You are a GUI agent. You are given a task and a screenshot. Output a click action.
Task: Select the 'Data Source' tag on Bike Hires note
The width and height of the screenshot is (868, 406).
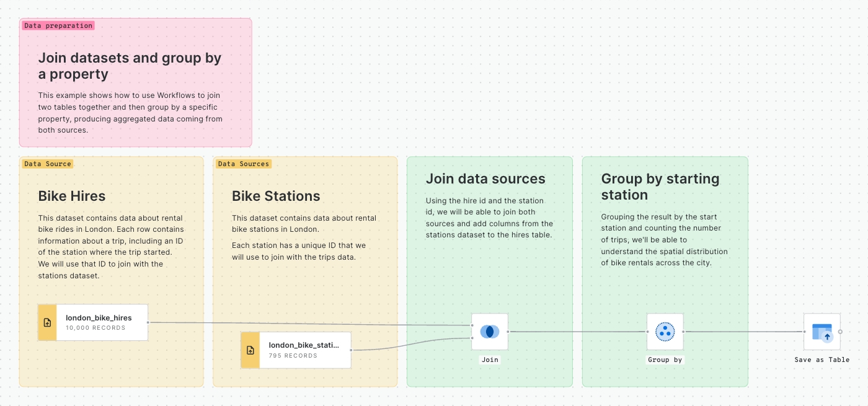[x=48, y=164]
